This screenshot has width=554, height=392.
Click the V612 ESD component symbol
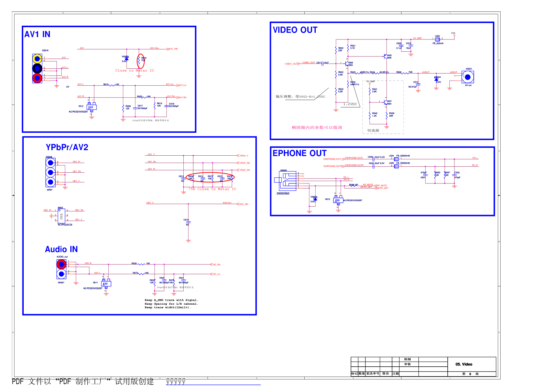point(91,107)
